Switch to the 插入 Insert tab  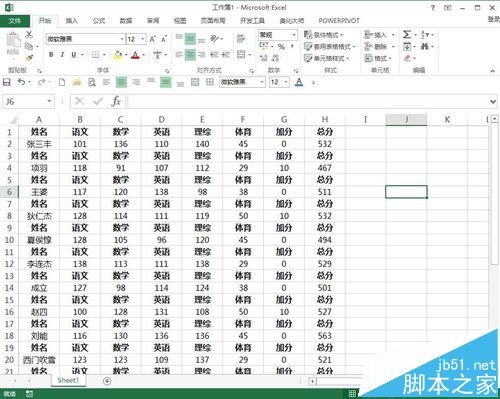click(71, 21)
